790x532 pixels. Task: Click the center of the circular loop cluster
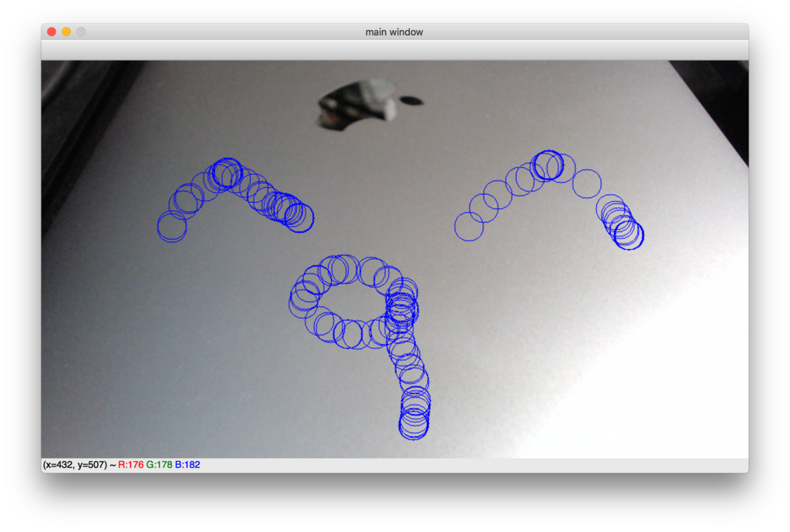(x=351, y=301)
